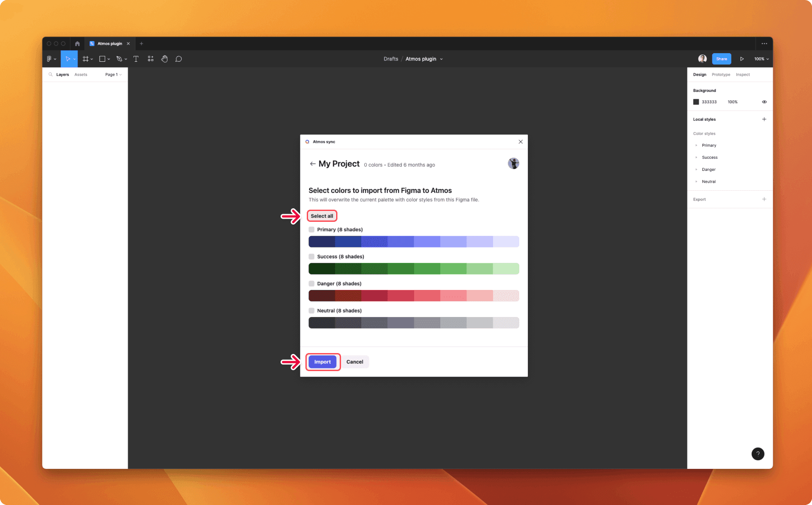Switch to the Prototype tab

pyautogui.click(x=721, y=74)
